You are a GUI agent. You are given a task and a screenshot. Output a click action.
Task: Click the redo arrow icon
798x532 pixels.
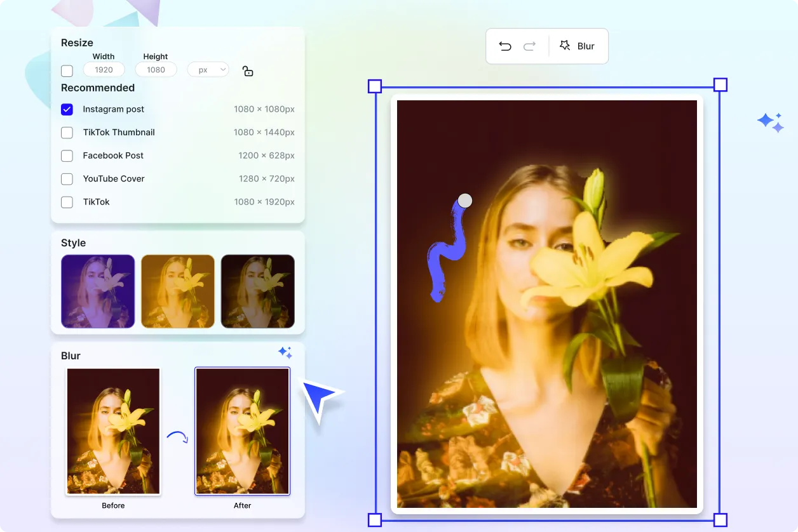(529, 46)
